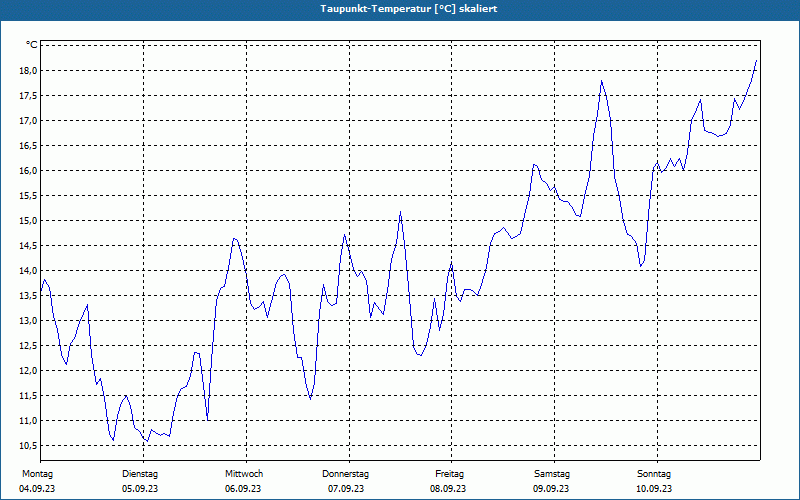Click the Sonntag day label
This screenshot has width=800, height=500.
654,474
